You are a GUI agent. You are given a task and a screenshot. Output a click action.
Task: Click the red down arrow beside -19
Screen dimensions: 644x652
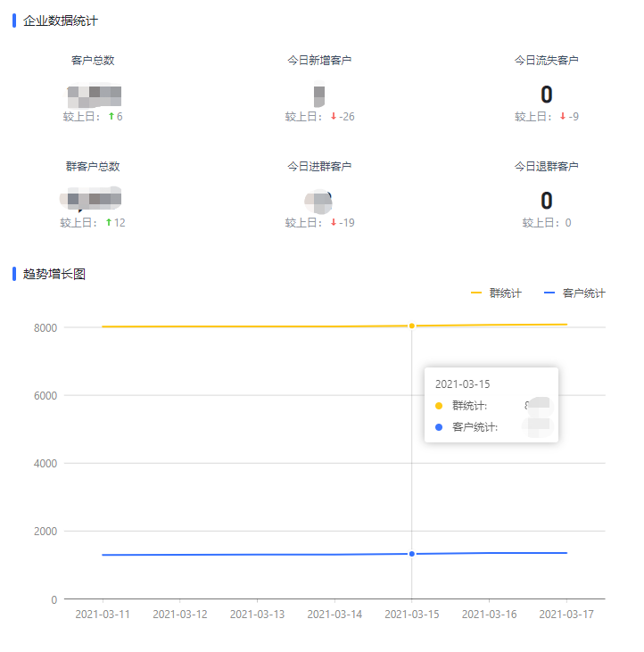(x=333, y=222)
